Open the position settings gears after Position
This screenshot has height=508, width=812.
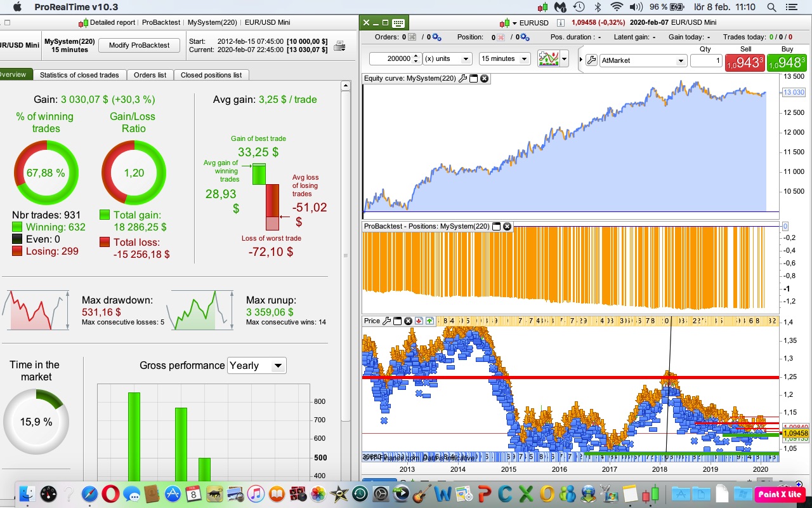(x=525, y=37)
